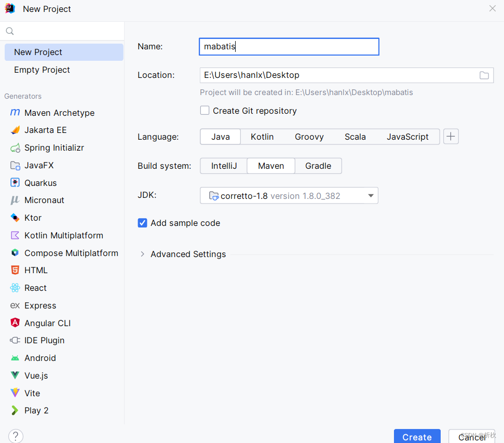Choose Maven build system

coord(271,166)
